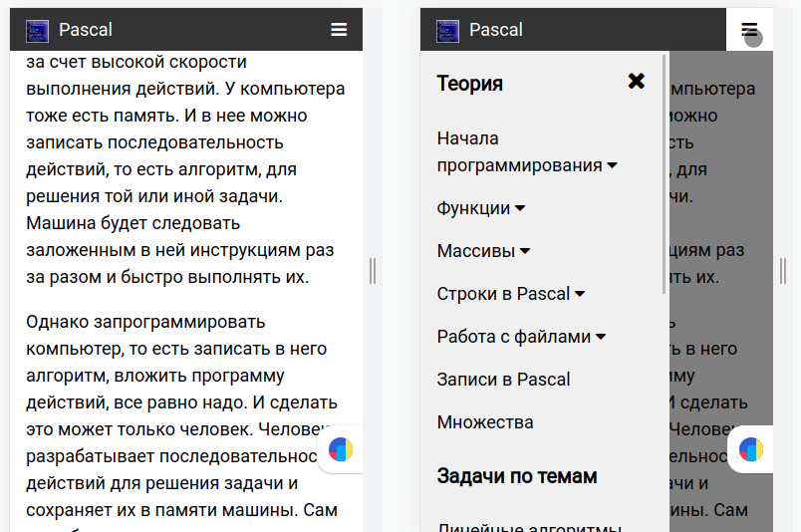This screenshot has height=532, width=801.
Task: Click the resize handle beside the right screen
Action: tap(783, 271)
